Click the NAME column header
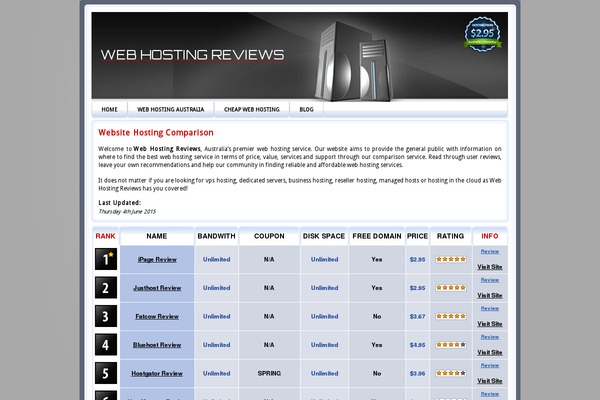 [x=157, y=236]
